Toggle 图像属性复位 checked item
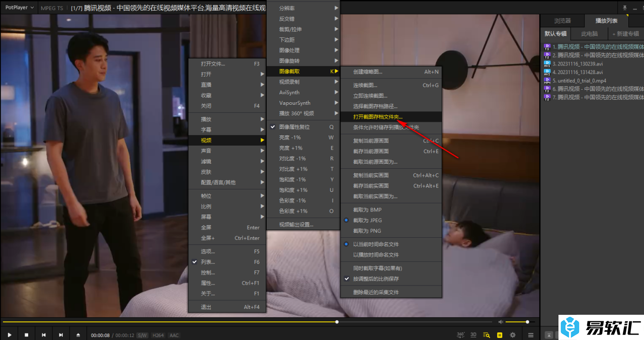 [303, 127]
